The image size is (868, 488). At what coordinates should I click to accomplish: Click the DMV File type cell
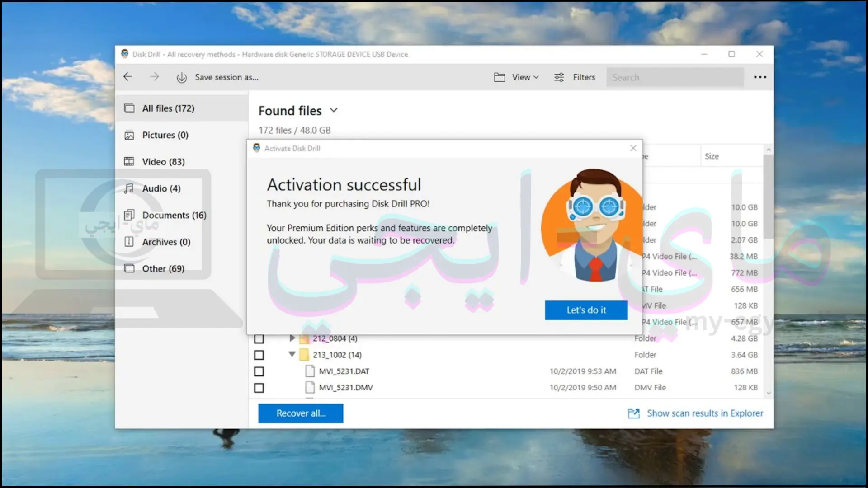click(x=650, y=387)
